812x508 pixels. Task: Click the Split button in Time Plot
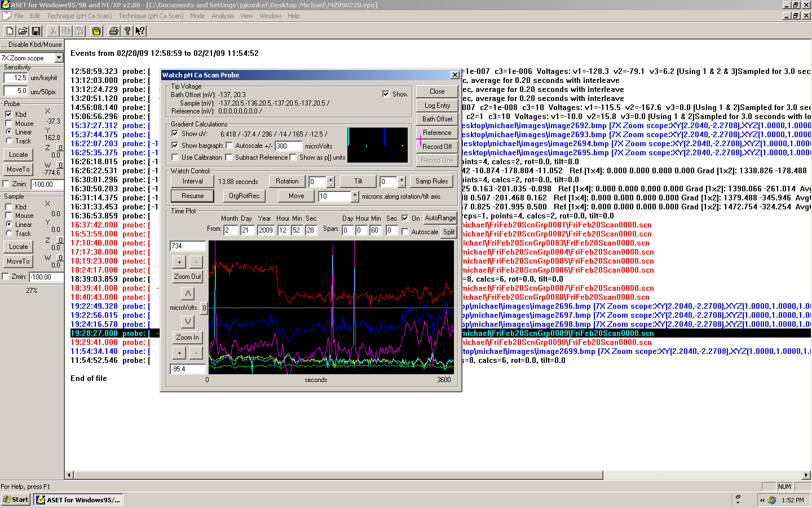click(449, 232)
